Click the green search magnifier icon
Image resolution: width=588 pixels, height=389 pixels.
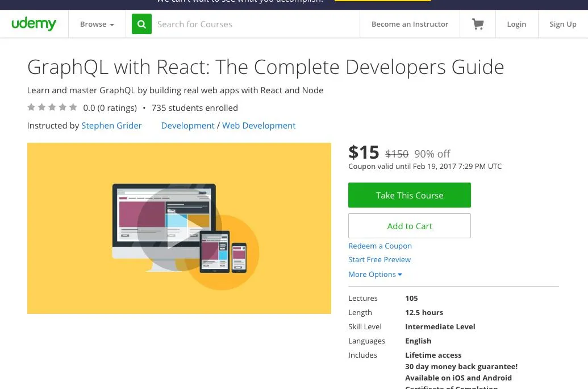coord(141,24)
